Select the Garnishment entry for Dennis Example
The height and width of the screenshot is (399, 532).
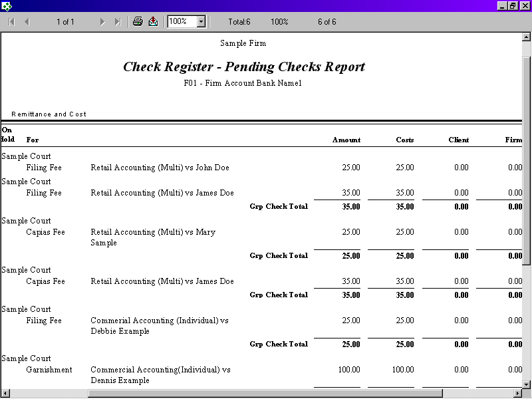(49, 370)
